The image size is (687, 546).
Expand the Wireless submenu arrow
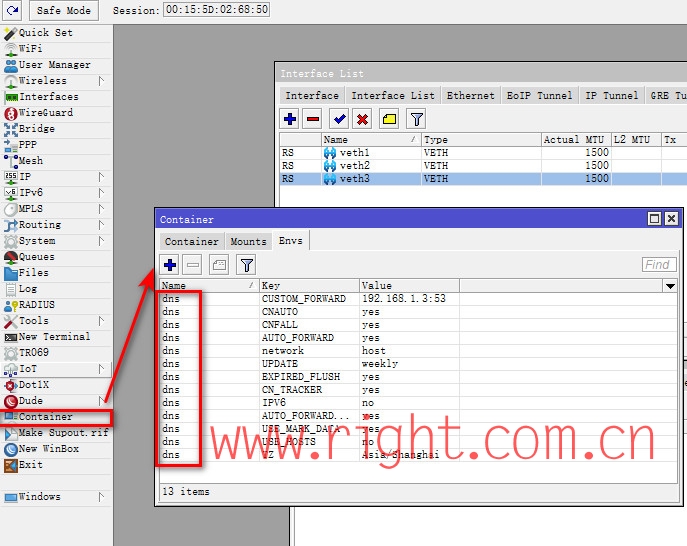(101, 81)
